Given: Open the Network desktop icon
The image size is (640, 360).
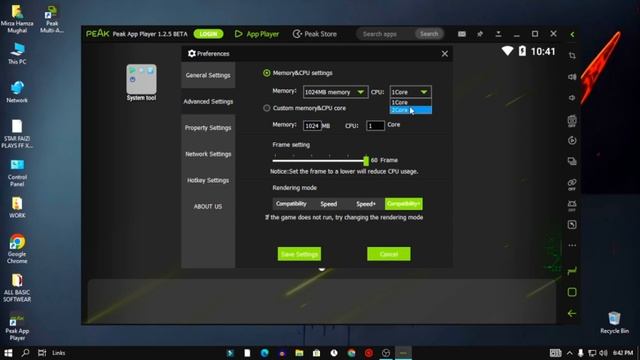Looking at the screenshot, I should (x=17, y=91).
